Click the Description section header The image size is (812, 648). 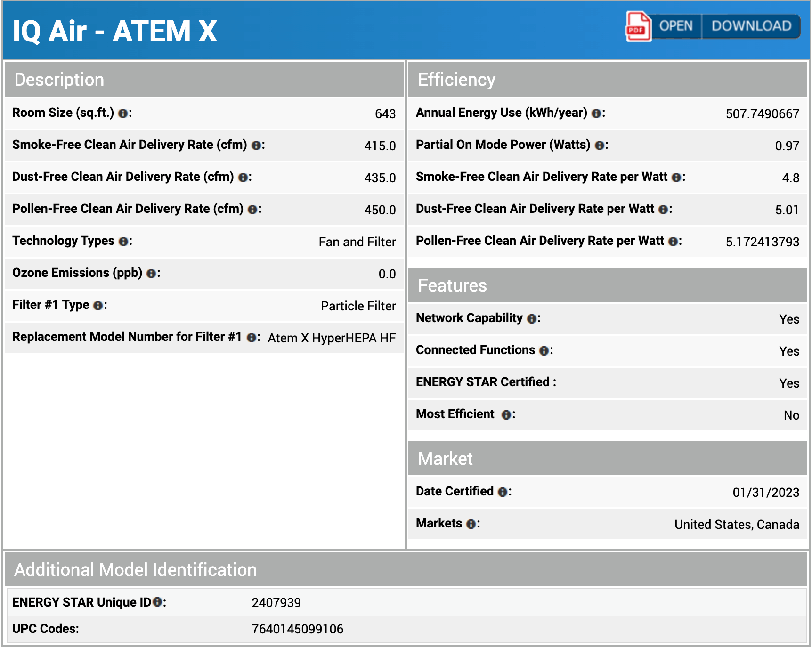204,80
